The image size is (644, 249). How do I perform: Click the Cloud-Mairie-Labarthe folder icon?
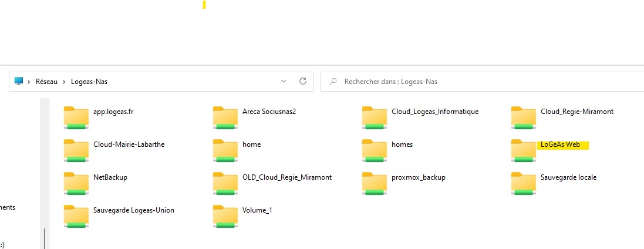coord(76,150)
